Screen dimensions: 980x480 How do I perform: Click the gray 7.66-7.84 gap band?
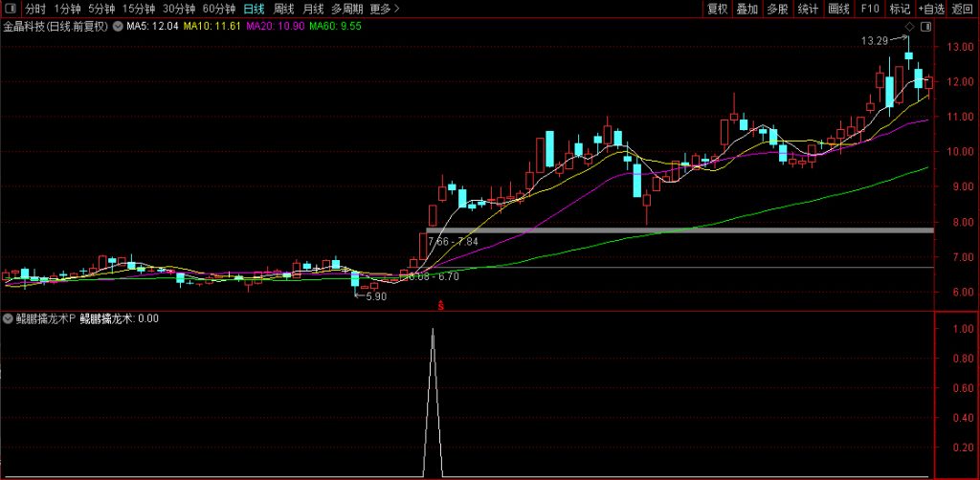click(x=670, y=230)
